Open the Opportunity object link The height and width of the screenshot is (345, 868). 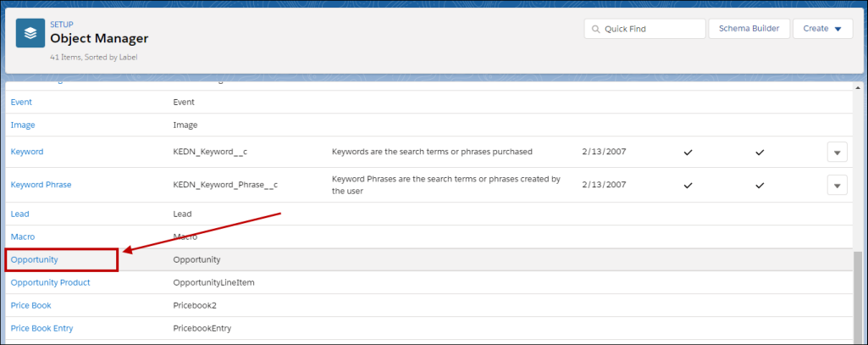pyautogui.click(x=34, y=259)
